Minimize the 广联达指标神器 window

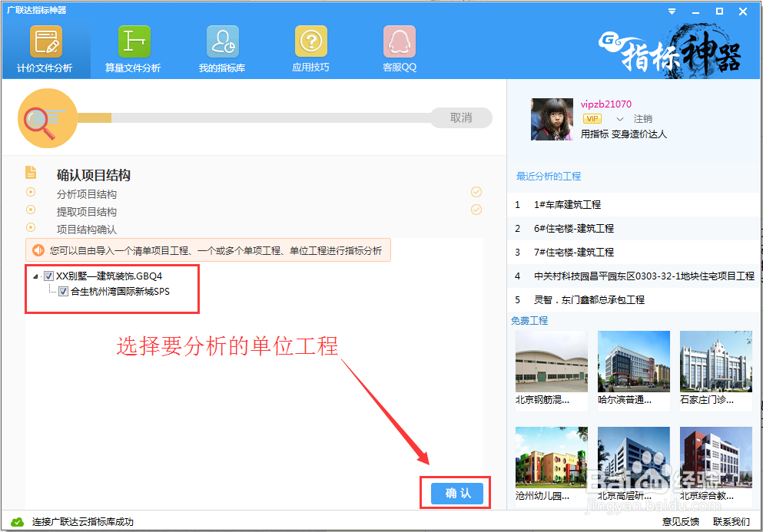696,12
